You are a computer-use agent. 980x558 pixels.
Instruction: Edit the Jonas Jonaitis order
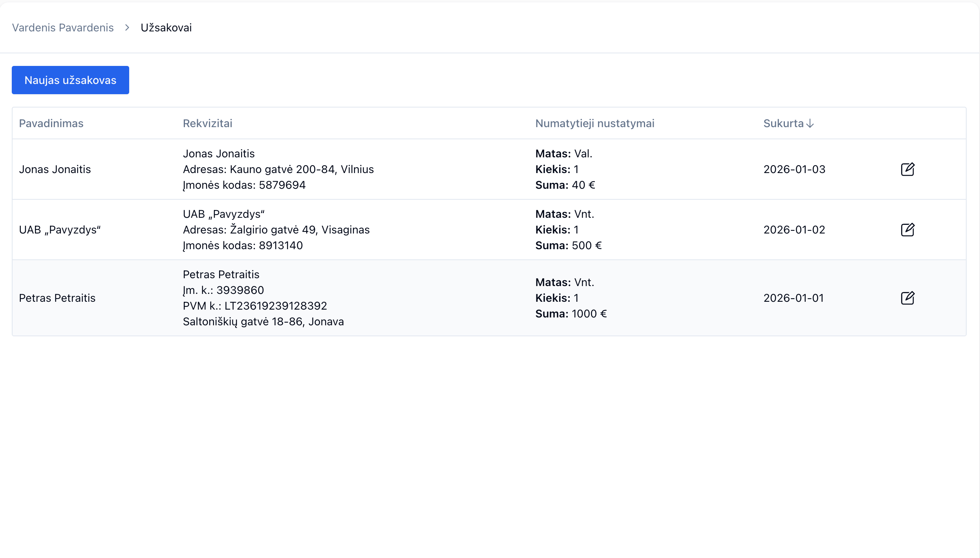(x=907, y=169)
